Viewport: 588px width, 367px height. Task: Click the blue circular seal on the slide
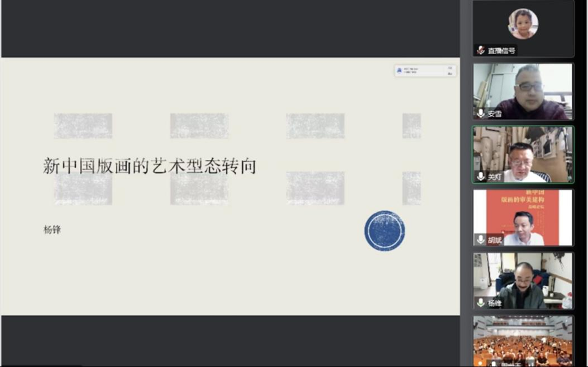click(x=385, y=231)
